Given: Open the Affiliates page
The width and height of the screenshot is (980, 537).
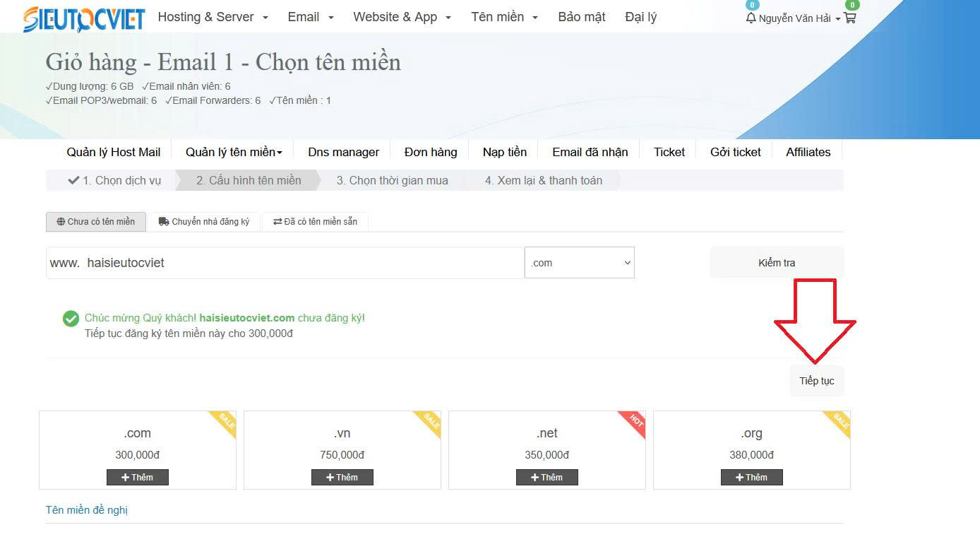Looking at the screenshot, I should [x=808, y=152].
